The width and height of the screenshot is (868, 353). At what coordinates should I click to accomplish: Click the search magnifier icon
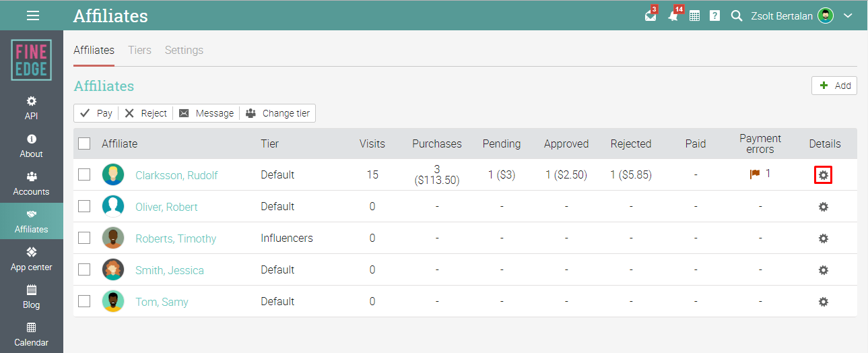pos(737,16)
